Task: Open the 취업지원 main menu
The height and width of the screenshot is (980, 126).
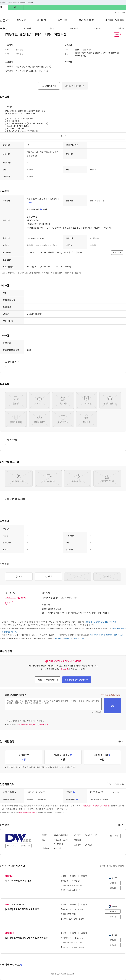Action: 42,20
